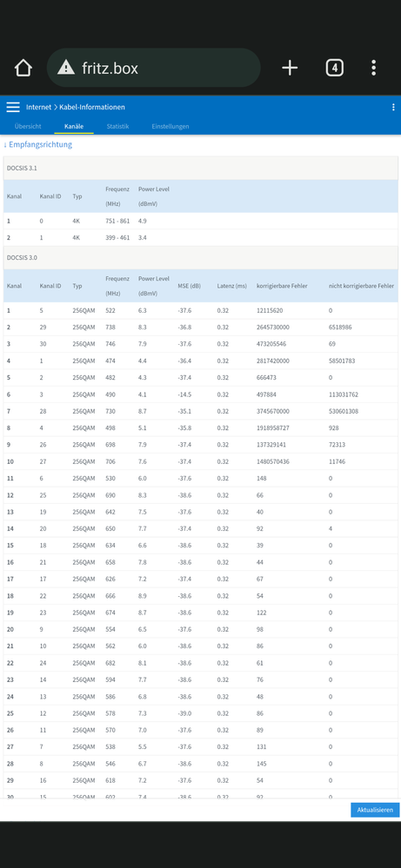Open the tab switcher showing 4 tabs

(334, 68)
